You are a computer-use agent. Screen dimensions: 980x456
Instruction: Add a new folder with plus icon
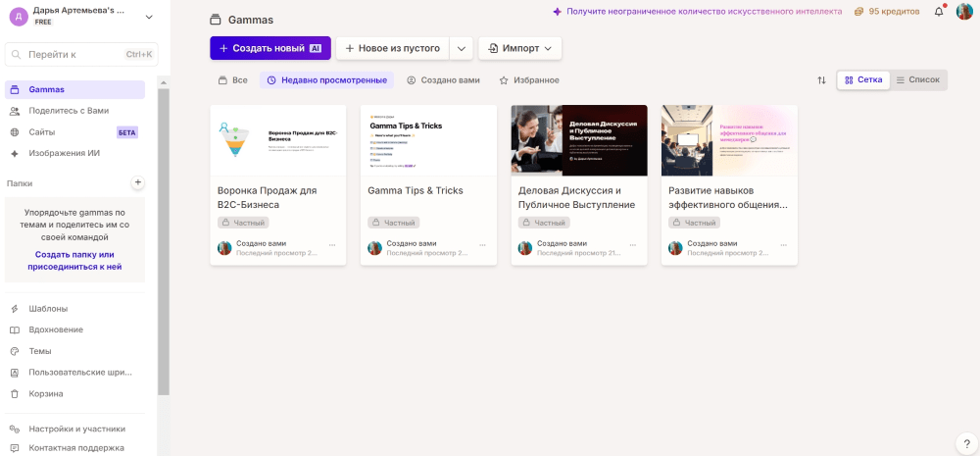[138, 182]
